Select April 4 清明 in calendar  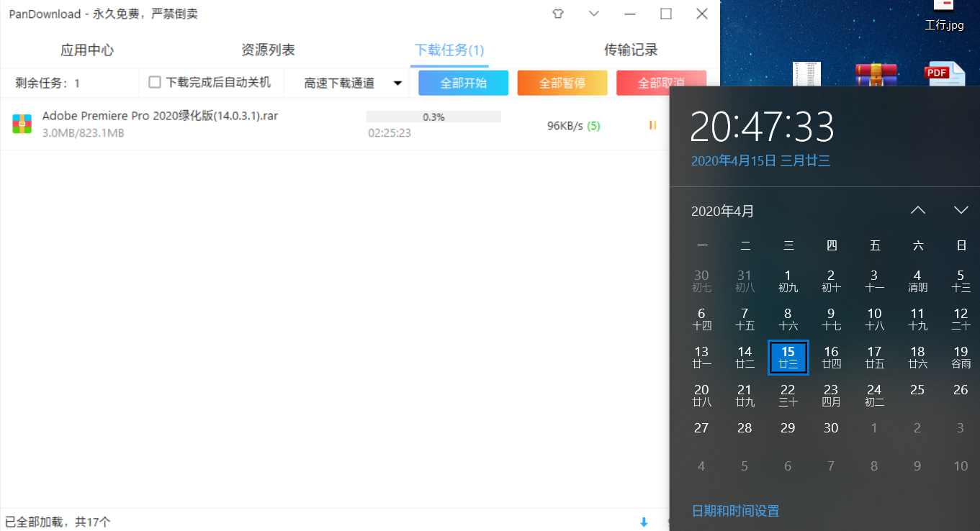pyautogui.click(x=917, y=281)
